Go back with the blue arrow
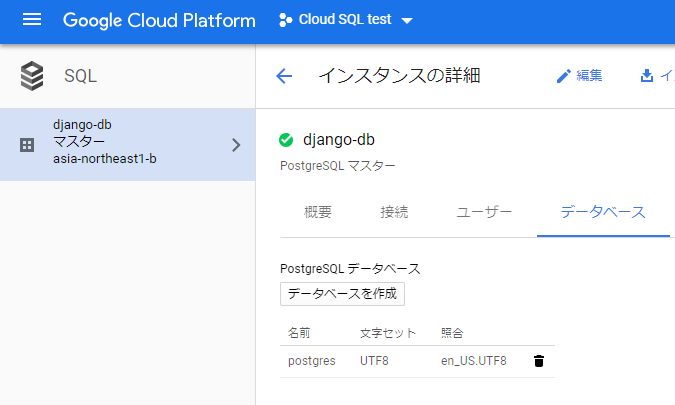This screenshot has width=675, height=405. [x=284, y=76]
